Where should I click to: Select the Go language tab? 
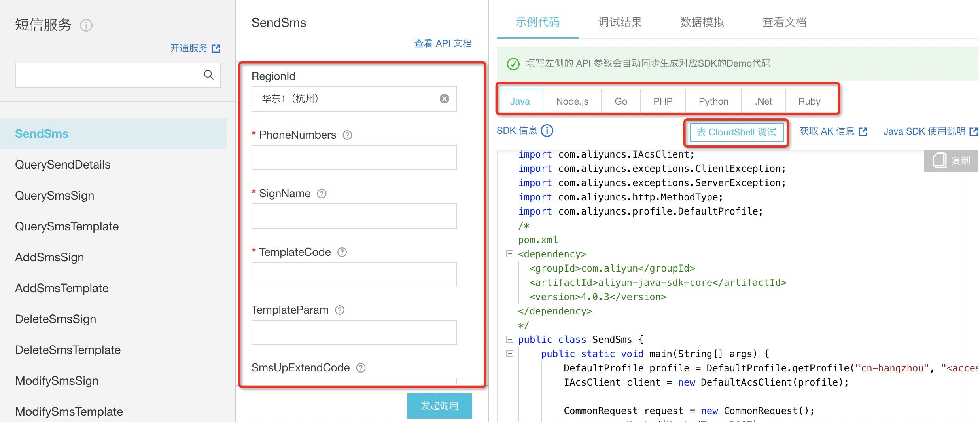(621, 101)
